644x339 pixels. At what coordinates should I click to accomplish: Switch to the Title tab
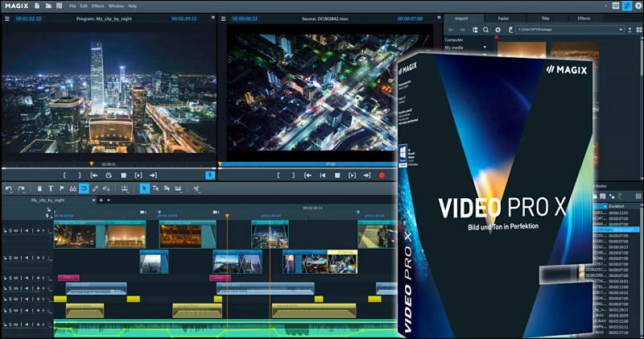point(546,19)
